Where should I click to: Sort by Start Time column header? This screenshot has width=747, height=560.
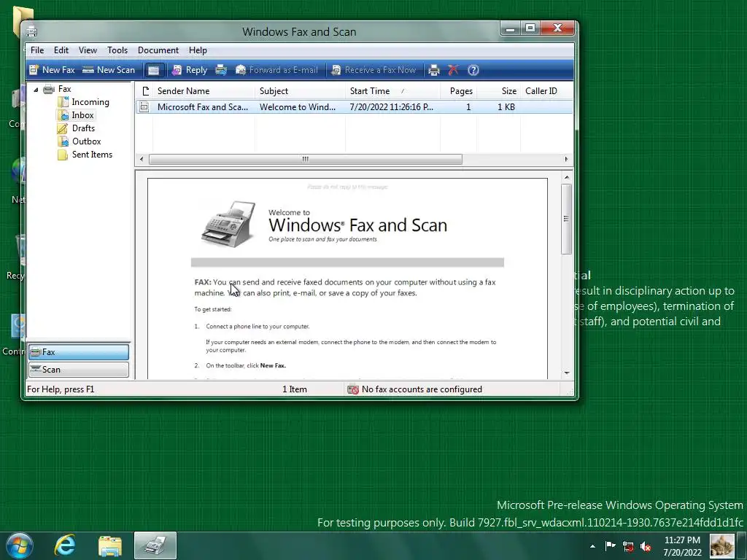[392, 91]
